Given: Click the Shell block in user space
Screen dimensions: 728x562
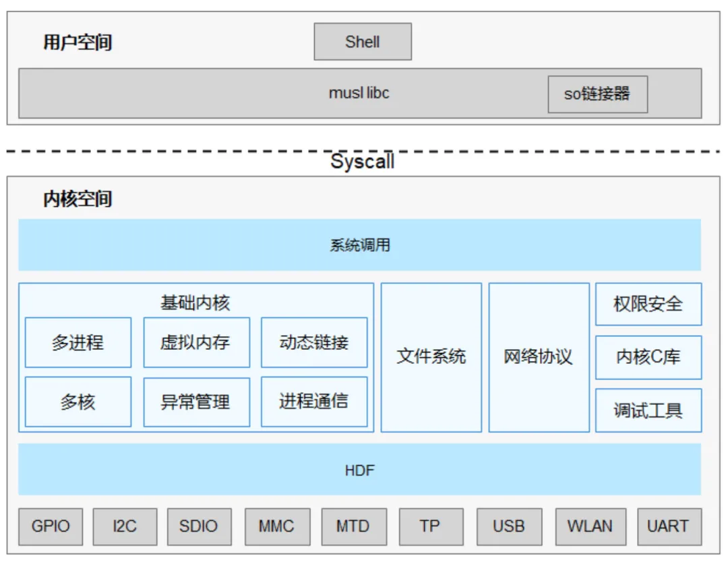Looking at the screenshot, I should point(362,41).
